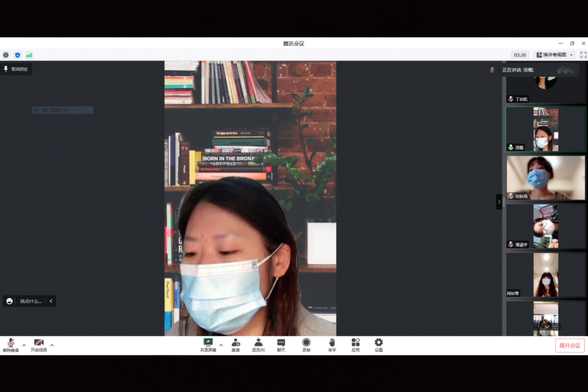The height and width of the screenshot is (392, 588).
Task: Open the Apps icon
Action: [355, 345]
